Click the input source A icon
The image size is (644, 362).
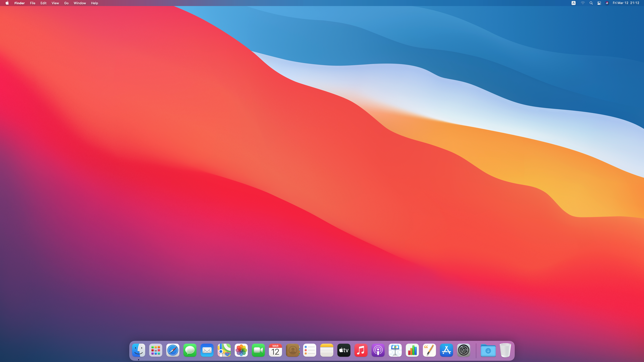pos(574,3)
